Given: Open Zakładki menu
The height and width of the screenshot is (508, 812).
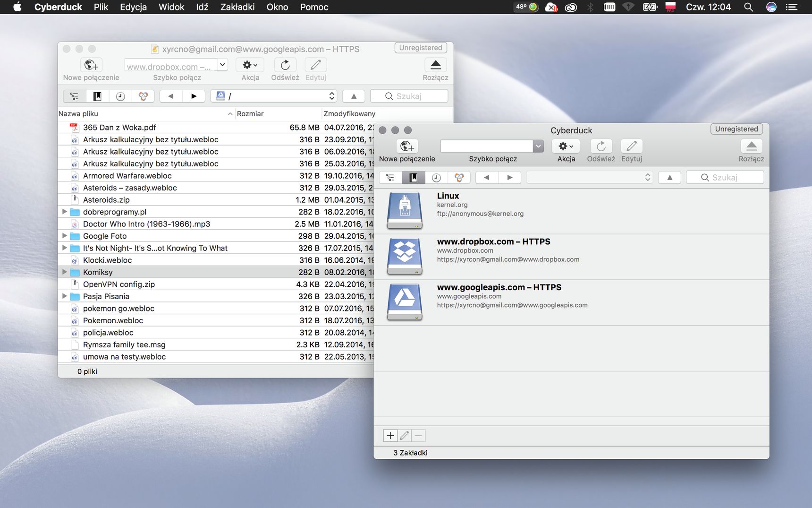Looking at the screenshot, I should pos(237,7).
